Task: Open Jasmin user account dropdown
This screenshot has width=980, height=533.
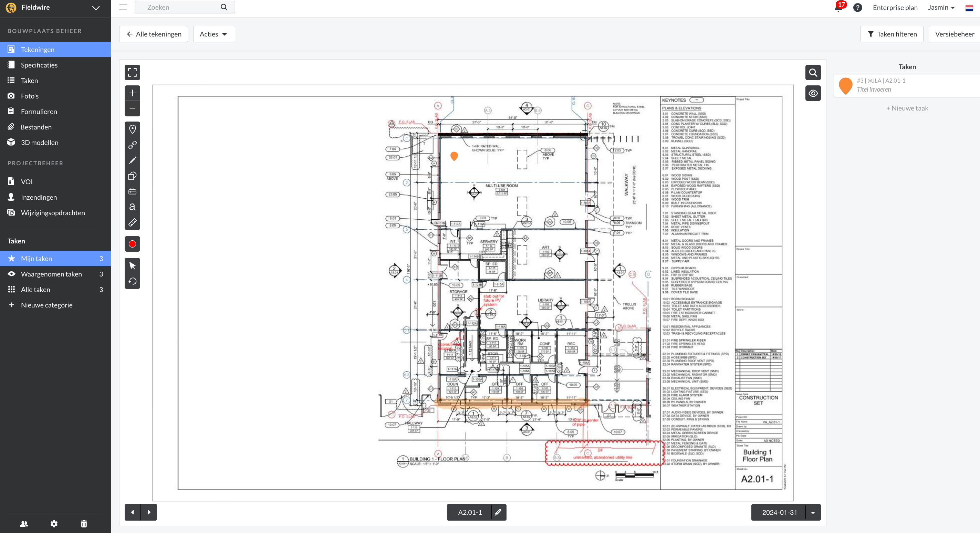Action: point(941,8)
